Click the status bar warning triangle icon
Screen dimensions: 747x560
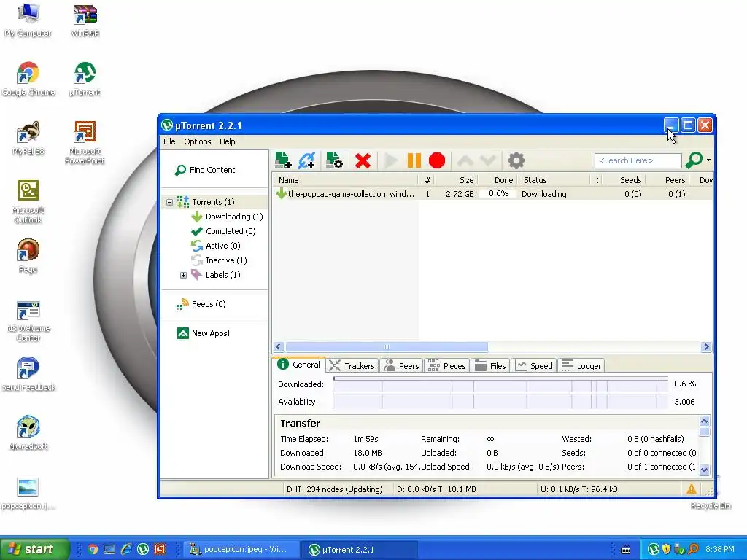(x=692, y=489)
